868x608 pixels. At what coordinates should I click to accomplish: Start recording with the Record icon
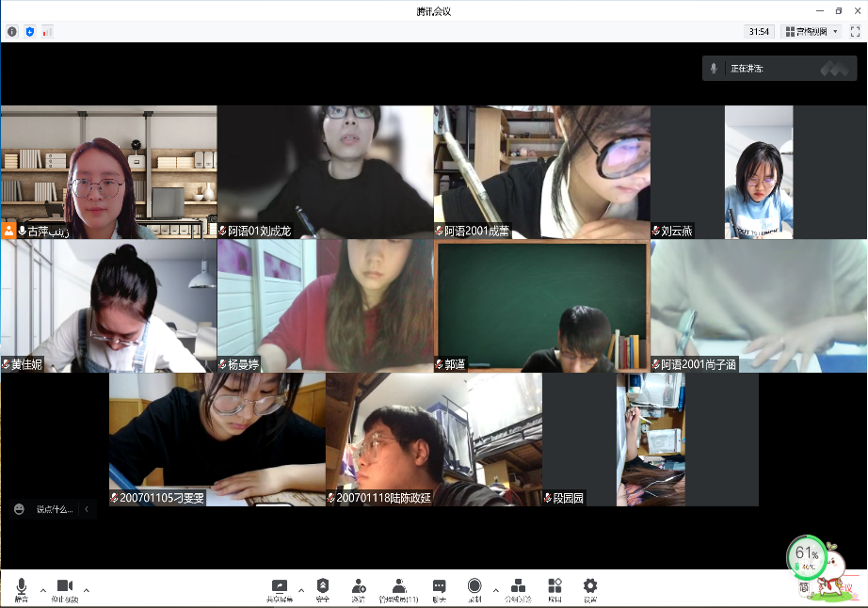click(x=475, y=587)
